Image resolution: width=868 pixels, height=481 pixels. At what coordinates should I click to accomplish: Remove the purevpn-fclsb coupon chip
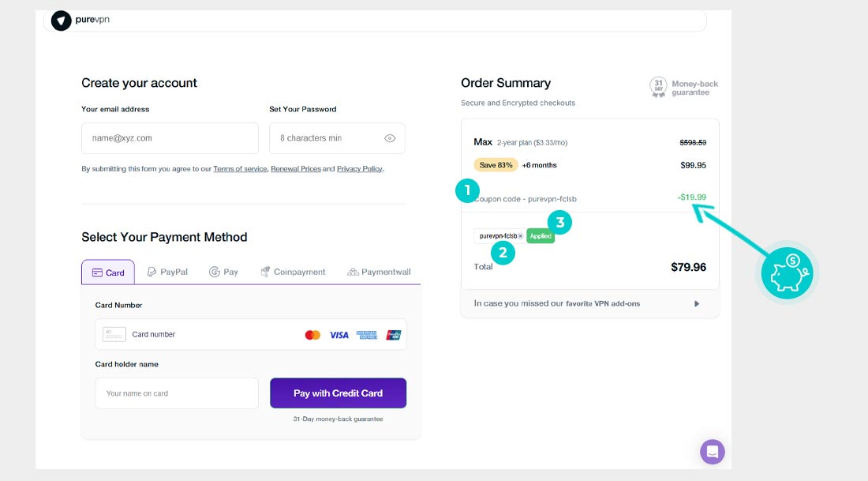click(x=520, y=236)
